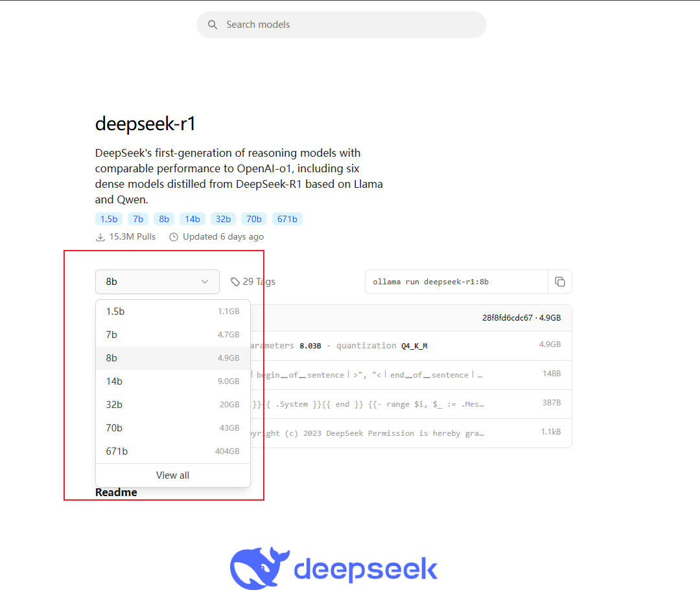
Task: Open the begin_of_sentence params row
Action: 411,375
